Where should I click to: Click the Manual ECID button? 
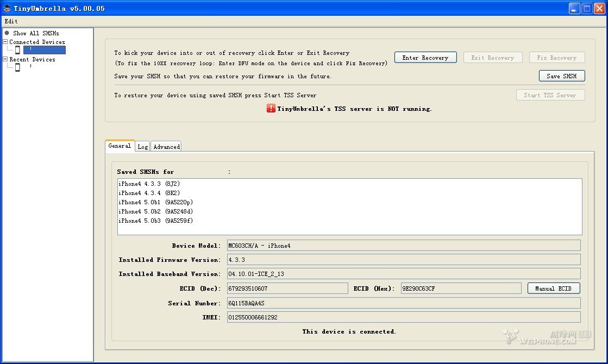(554, 288)
